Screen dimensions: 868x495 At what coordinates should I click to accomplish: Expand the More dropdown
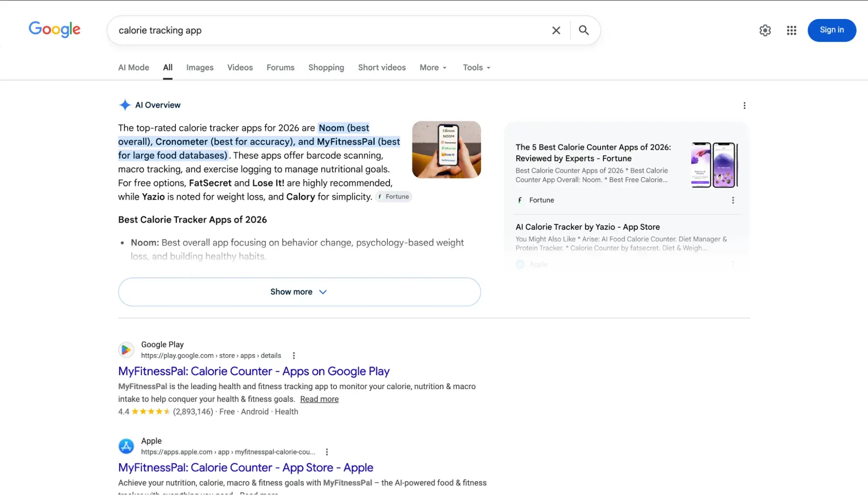(433, 68)
